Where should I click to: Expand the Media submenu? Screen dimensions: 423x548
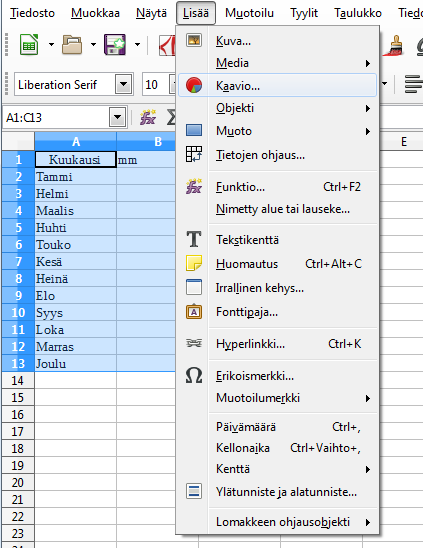pos(277,63)
